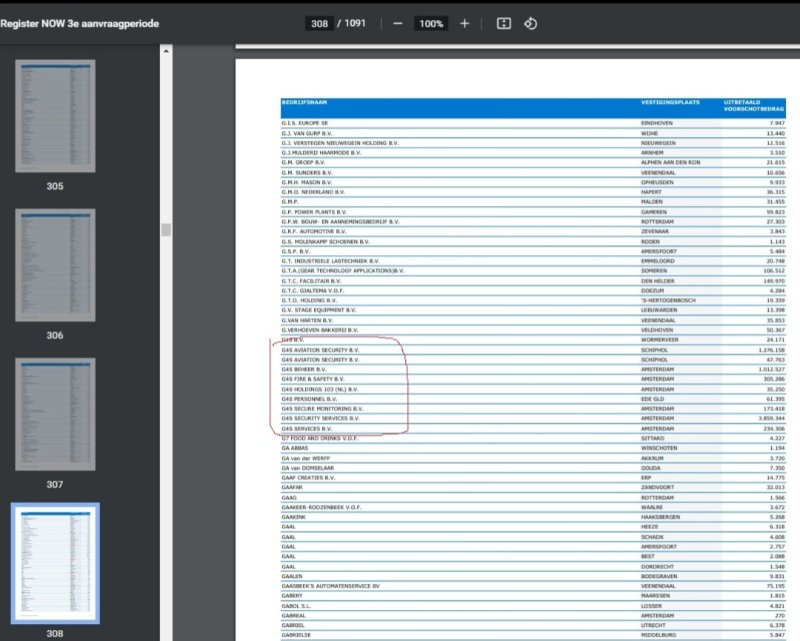Click the row G.T.O. HOLDING B.V.
This screenshot has height=641, width=800.
[x=533, y=300]
